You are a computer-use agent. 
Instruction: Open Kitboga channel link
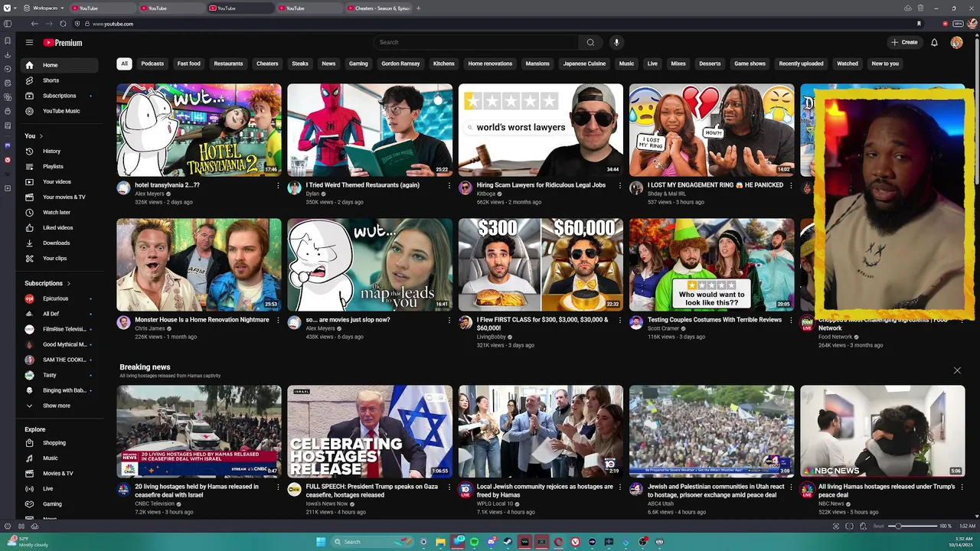tap(485, 194)
